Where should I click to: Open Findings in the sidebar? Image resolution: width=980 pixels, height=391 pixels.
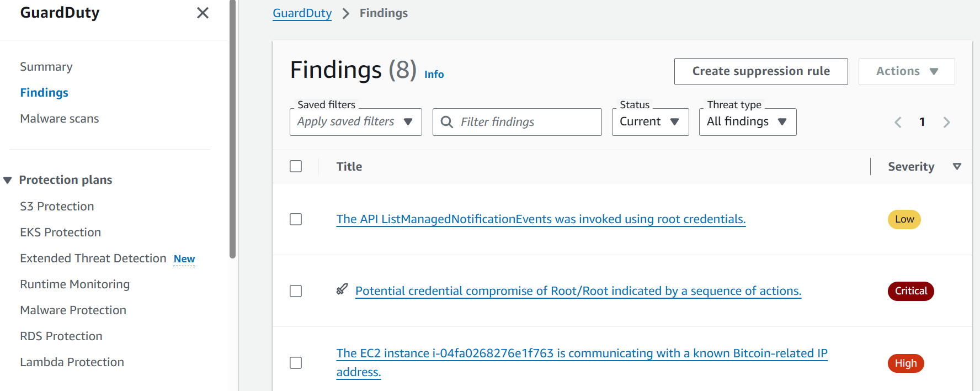[x=44, y=93]
